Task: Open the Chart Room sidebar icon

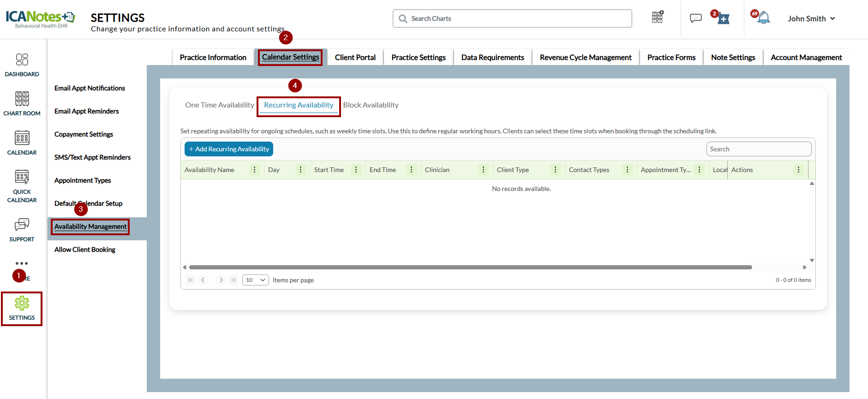Action: [22, 99]
